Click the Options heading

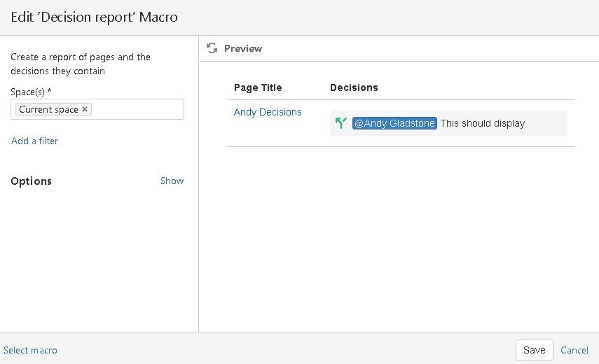tap(31, 181)
